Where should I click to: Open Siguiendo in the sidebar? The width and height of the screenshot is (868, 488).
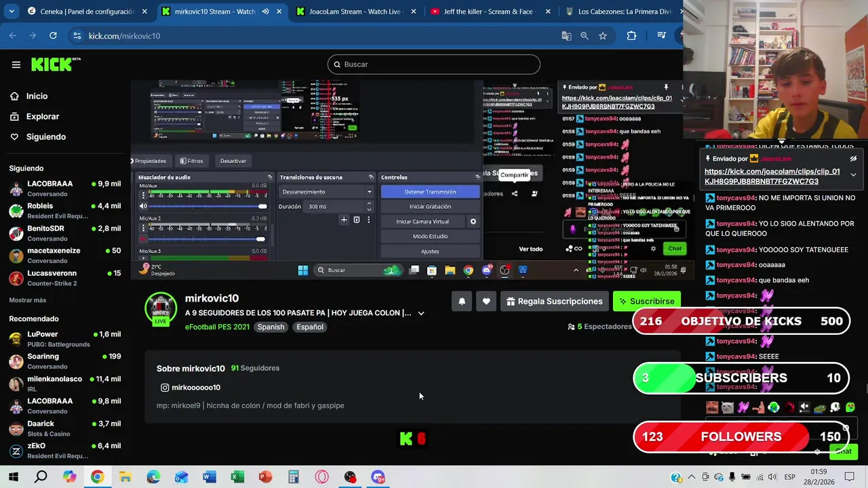pos(38,137)
